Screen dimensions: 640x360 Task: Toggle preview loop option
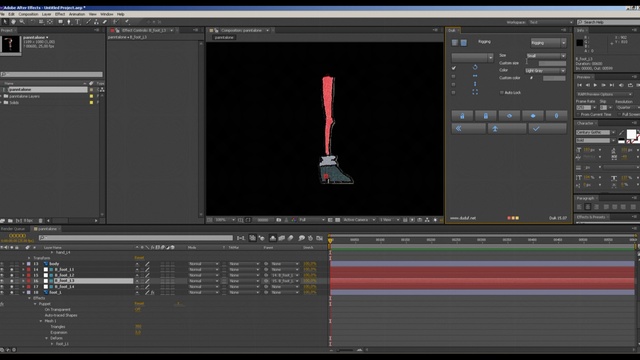click(x=630, y=85)
